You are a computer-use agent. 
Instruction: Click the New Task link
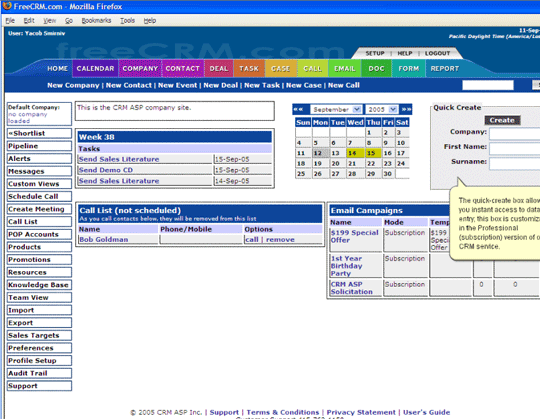(x=262, y=85)
